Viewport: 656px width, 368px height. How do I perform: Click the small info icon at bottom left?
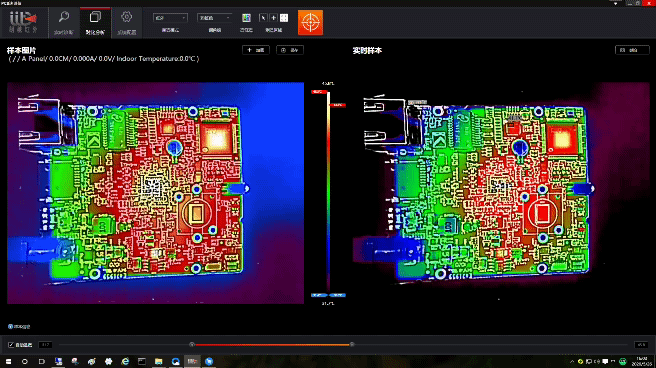click(x=10, y=327)
